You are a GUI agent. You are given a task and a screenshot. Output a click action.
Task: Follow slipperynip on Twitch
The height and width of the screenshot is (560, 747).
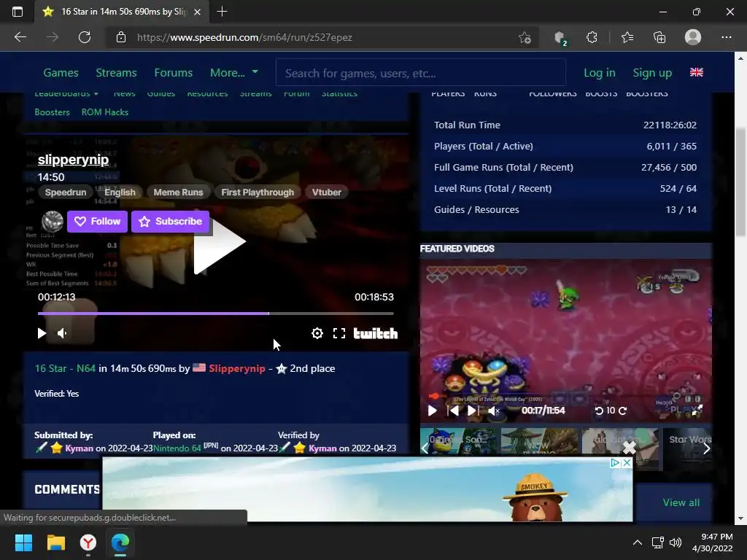tap(97, 222)
